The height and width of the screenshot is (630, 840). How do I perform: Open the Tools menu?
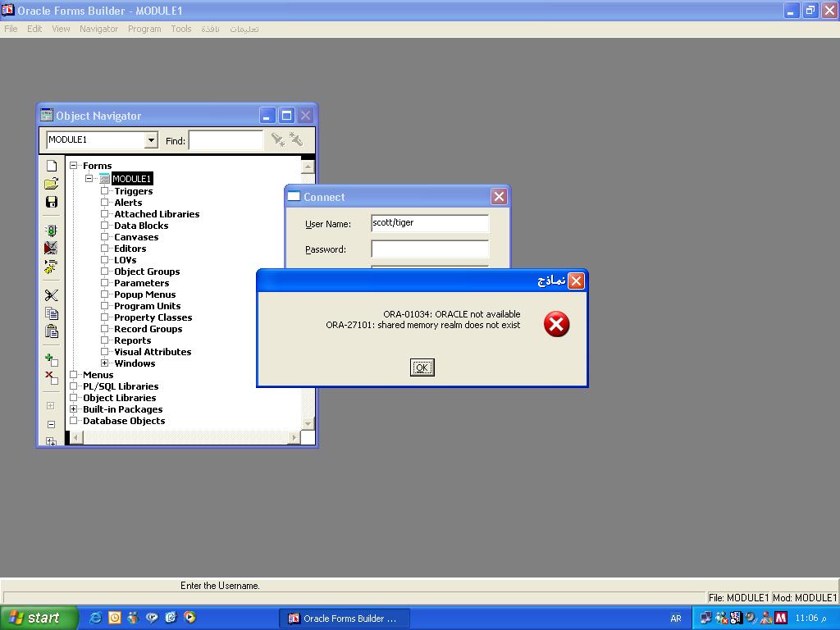(x=180, y=29)
